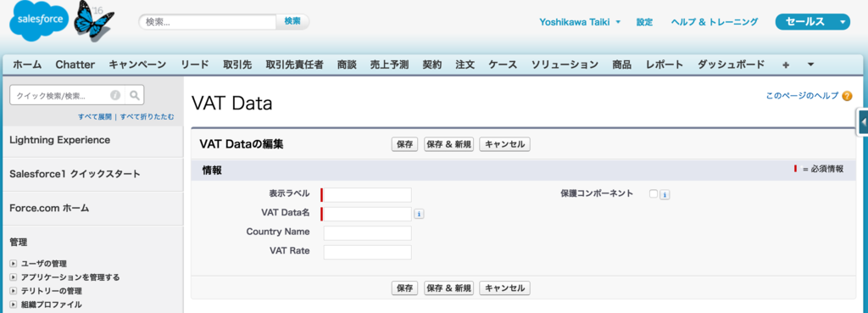Click すべて折りたたむ link
This screenshot has height=313, width=868.
point(147,117)
